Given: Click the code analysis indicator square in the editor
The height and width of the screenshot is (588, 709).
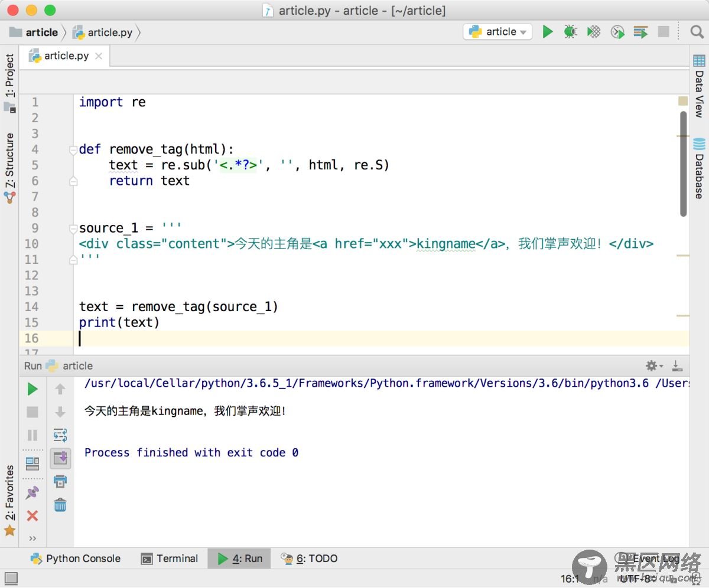Looking at the screenshot, I should [x=683, y=101].
